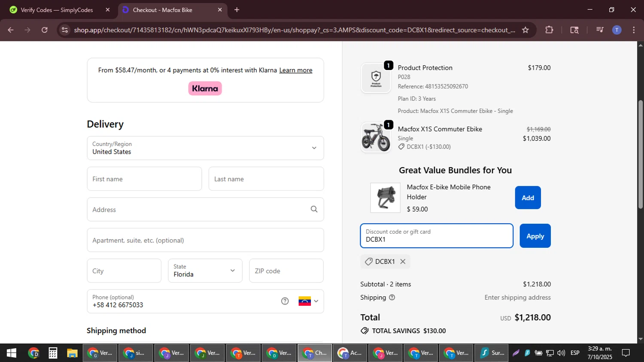
Task: Click the Klarna logo badge
Action: [x=205, y=88]
